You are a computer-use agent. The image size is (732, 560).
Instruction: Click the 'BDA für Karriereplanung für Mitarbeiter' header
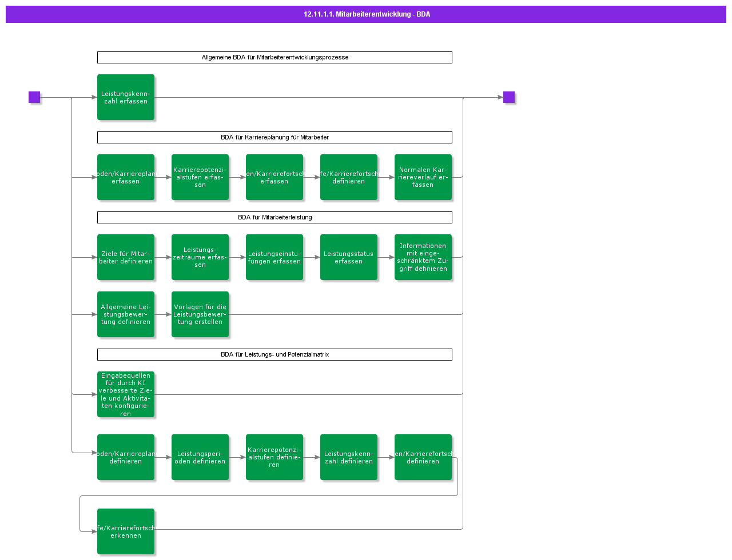coord(274,137)
